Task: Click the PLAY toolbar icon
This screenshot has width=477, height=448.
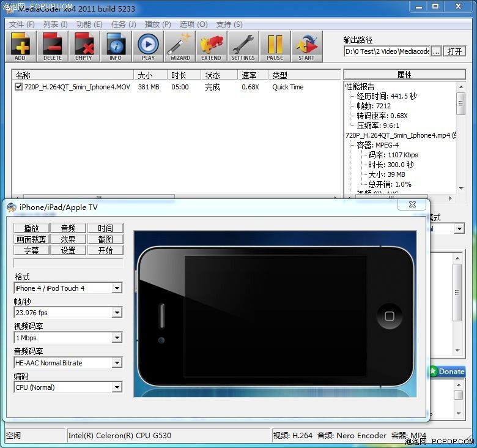Action: pos(148,47)
